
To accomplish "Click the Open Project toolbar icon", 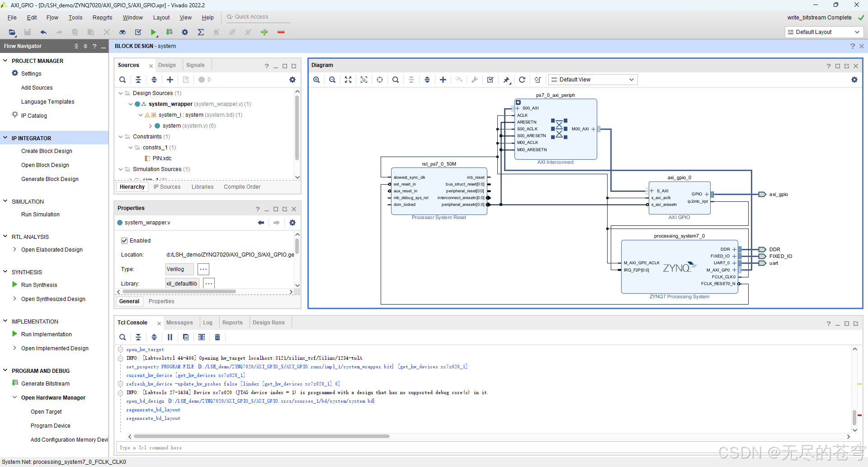I will pos(12,32).
